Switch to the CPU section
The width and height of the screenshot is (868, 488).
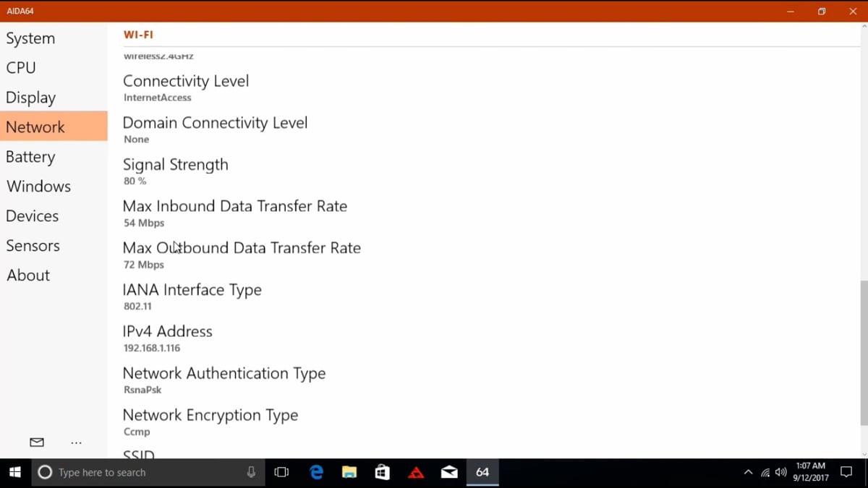21,68
